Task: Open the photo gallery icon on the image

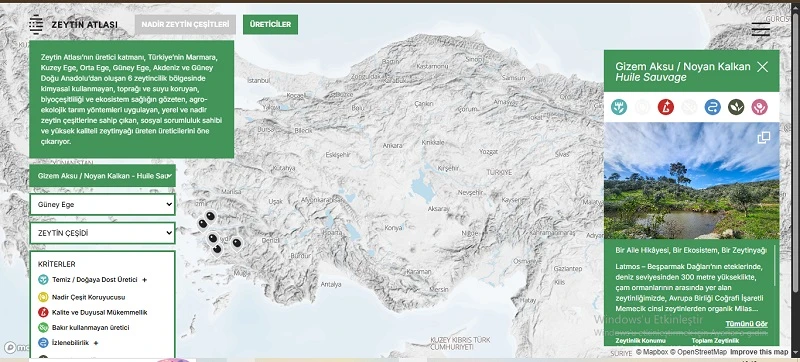Action: pyautogui.click(x=764, y=138)
